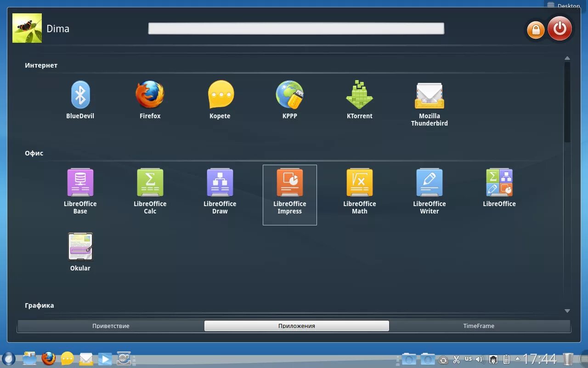The image size is (588, 368).
Task: Click the volume speaker tray icon
Action: pos(480,359)
